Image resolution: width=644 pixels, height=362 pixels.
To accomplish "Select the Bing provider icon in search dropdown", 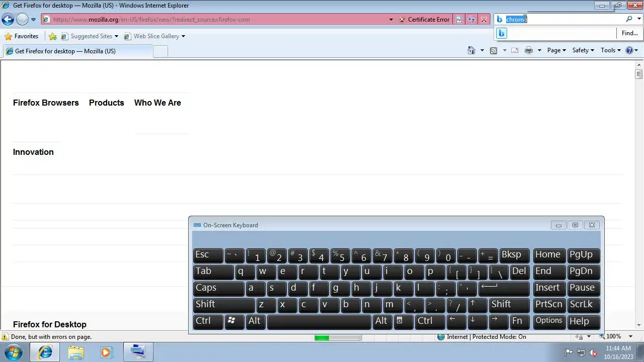I will point(502,33).
